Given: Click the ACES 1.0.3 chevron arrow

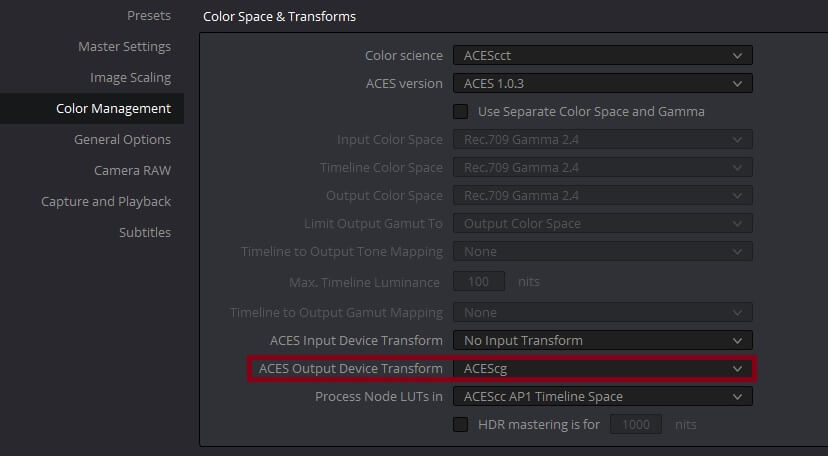Looking at the screenshot, I should [x=737, y=83].
